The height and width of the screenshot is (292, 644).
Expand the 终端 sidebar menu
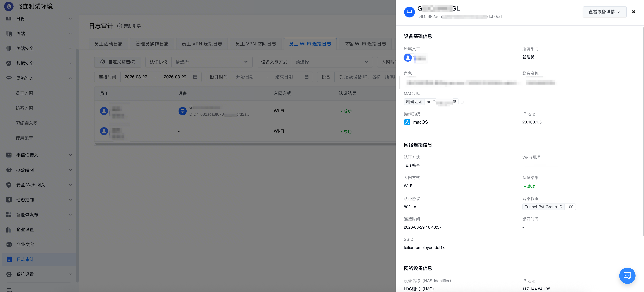tap(39, 34)
